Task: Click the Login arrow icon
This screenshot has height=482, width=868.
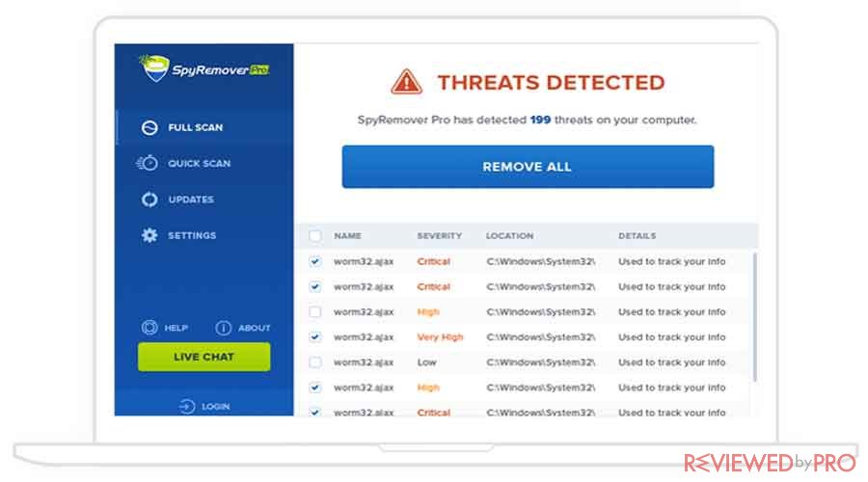Action: [x=187, y=406]
